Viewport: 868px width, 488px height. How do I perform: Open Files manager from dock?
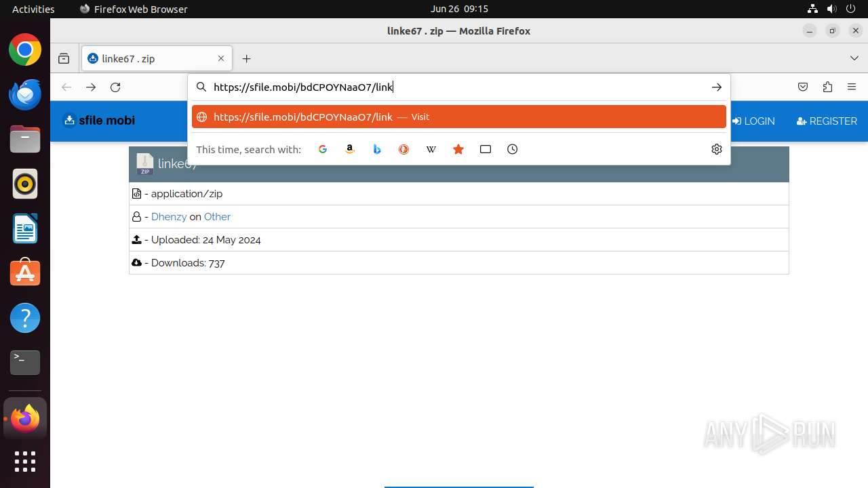(25, 139)
